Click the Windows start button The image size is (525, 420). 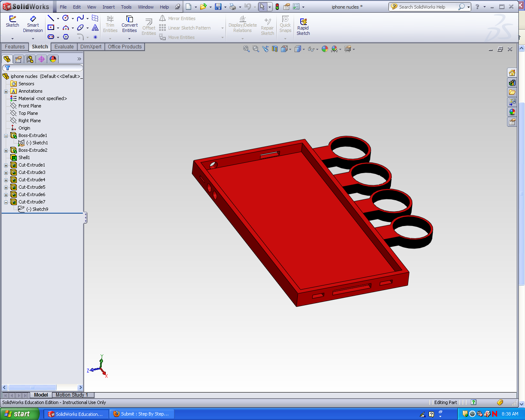19,414
